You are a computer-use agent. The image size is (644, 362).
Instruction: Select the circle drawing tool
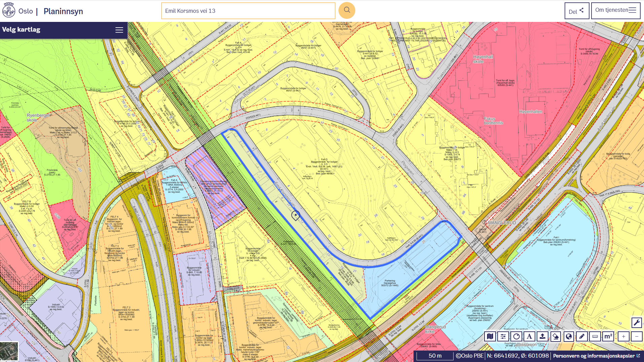point(516,336)
